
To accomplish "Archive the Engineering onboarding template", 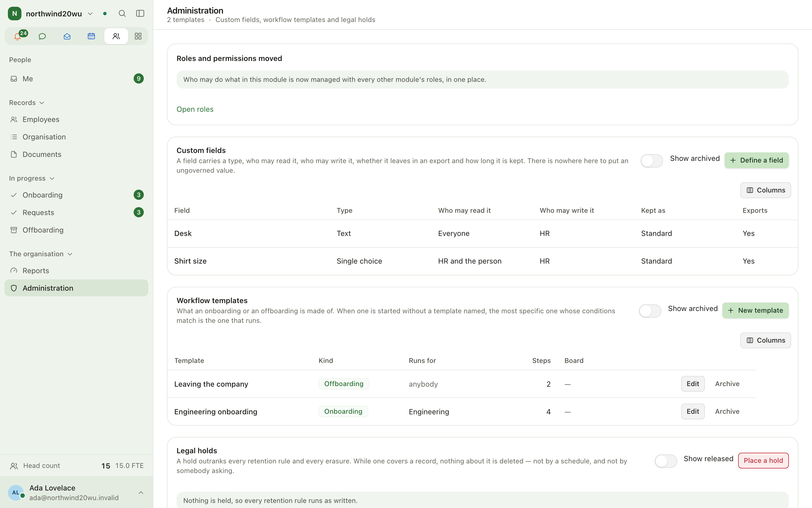I will click(727, 411).
